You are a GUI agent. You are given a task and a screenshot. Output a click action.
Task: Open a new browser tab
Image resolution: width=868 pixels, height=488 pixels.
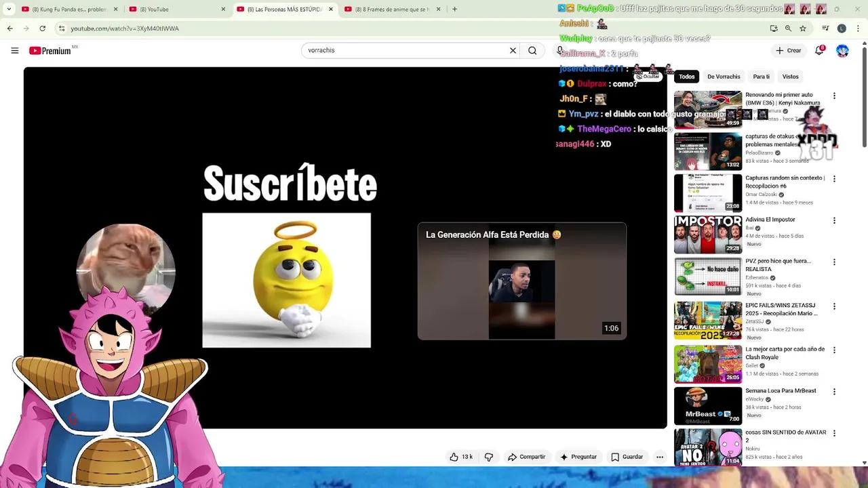coord(454,9)
